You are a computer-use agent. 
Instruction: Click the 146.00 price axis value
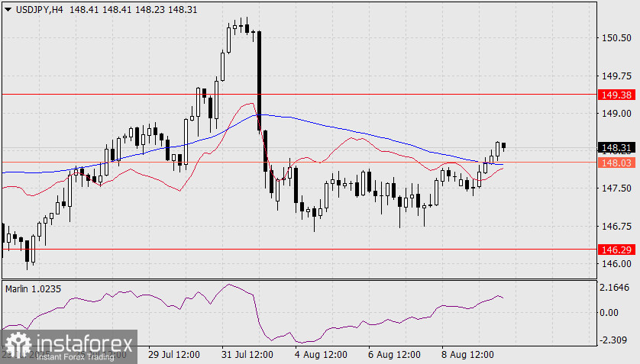click(616, 264)
